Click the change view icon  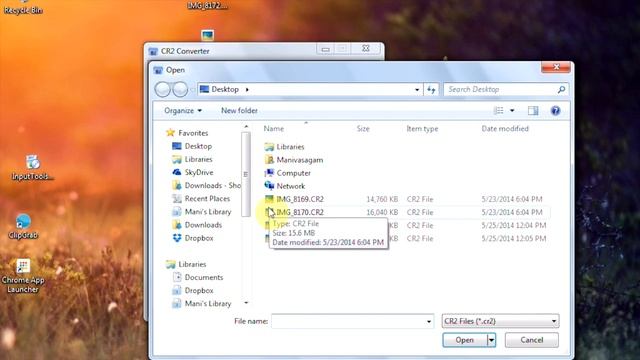[x=498, y=111]
